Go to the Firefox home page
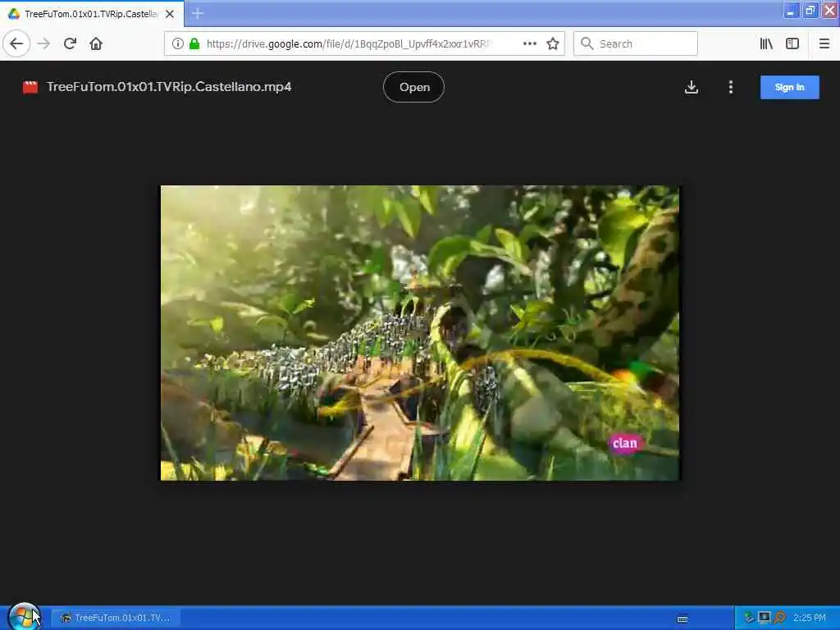 pyautogui.click(x=96, y=43)
